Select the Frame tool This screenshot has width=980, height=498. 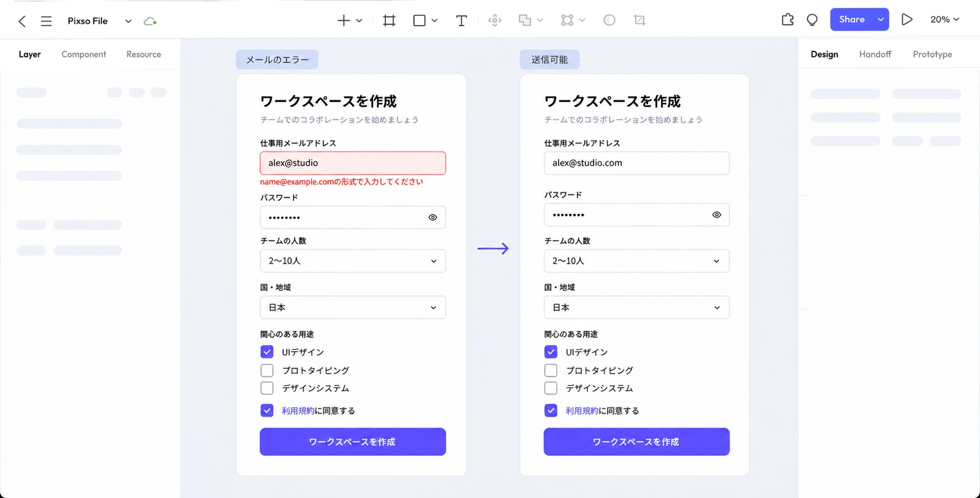[x=389, y=21]
